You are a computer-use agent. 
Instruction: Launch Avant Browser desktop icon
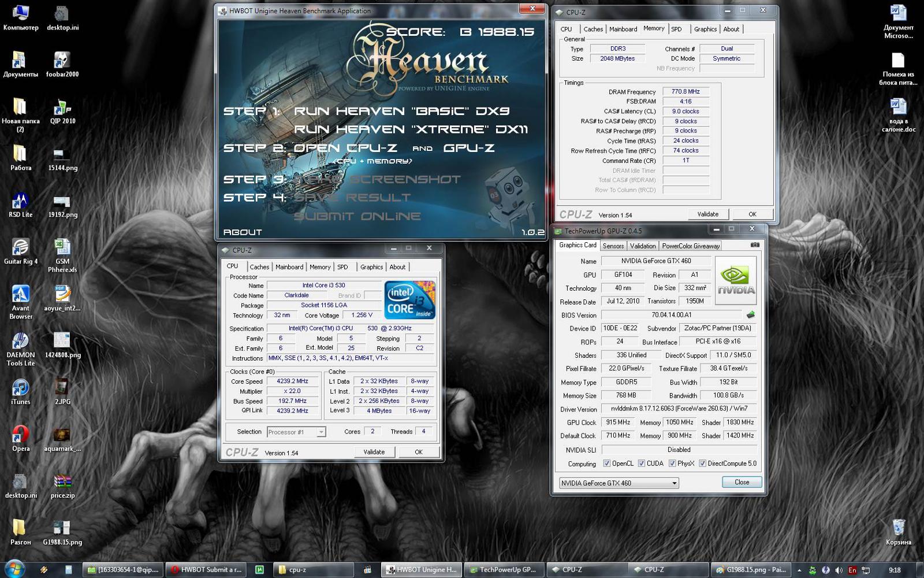pyautogui.click(x=21, y=302)
